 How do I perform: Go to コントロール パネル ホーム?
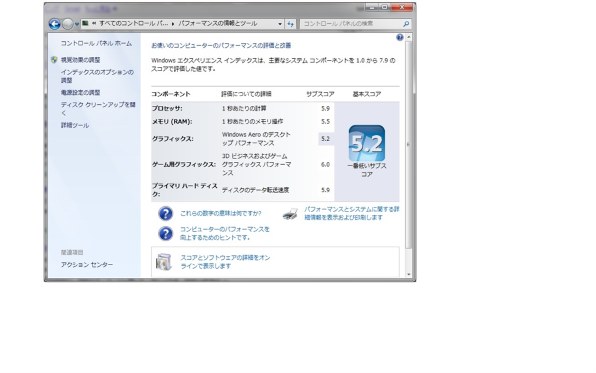(x=97, y=43)
